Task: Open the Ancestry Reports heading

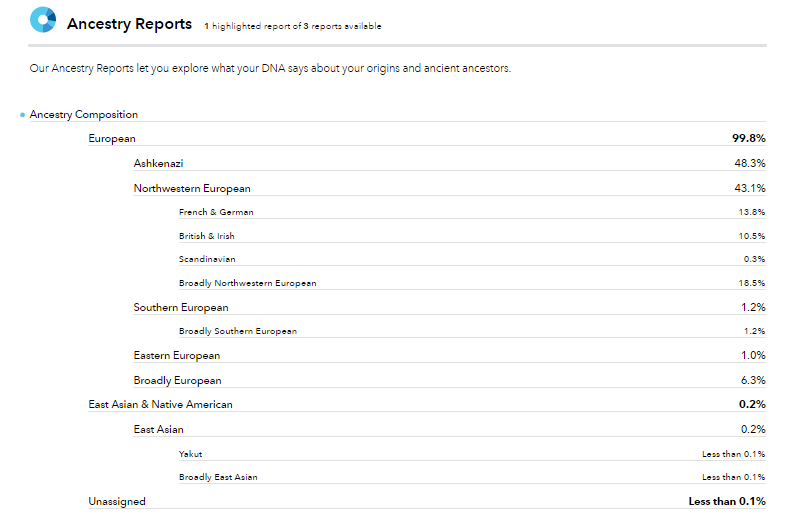Action: (x=129, y=24)
